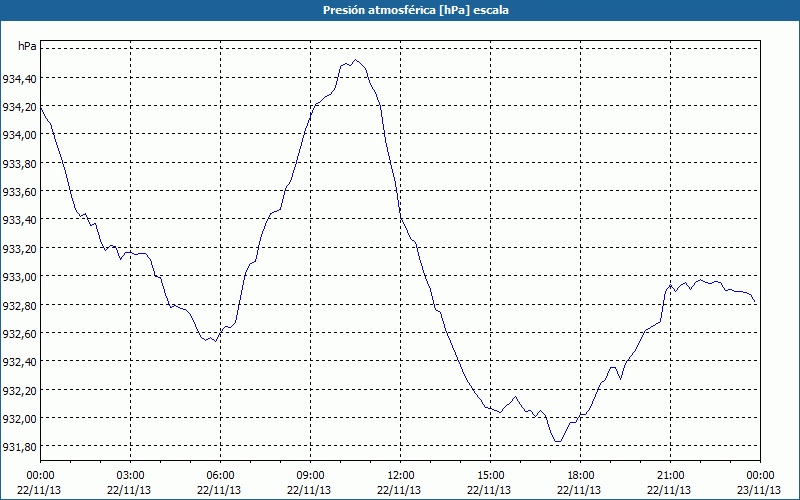Click the 932,00 axis value
Viewport: 800px width, 500px height.
(x=19, y=419)
